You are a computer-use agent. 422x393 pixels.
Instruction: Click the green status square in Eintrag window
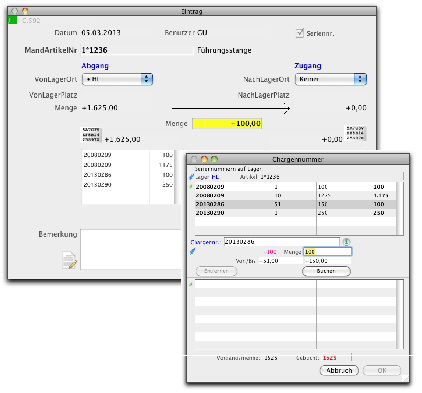click(12, 20)
